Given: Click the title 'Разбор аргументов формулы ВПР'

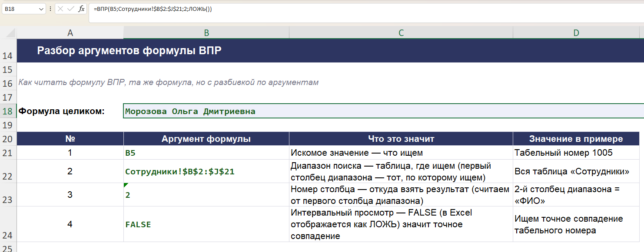Looking at the screenshot, I should pos(129,51).
